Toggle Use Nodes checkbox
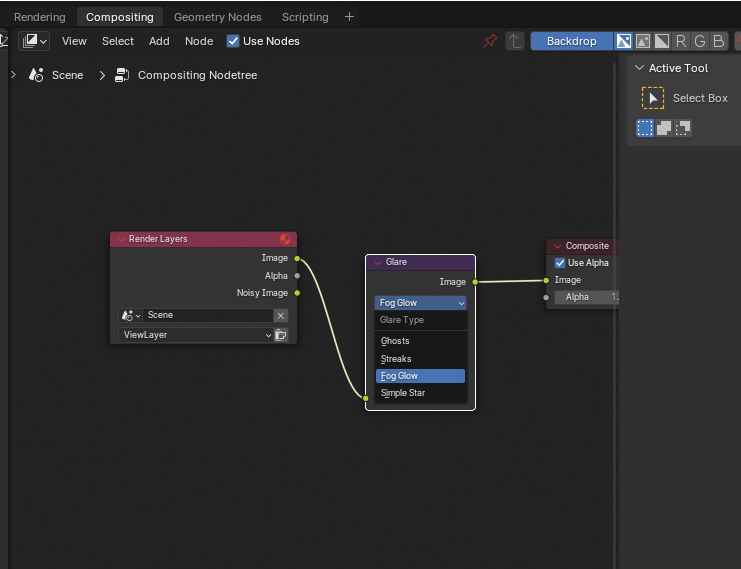741x569 pixels. [233, 41]
